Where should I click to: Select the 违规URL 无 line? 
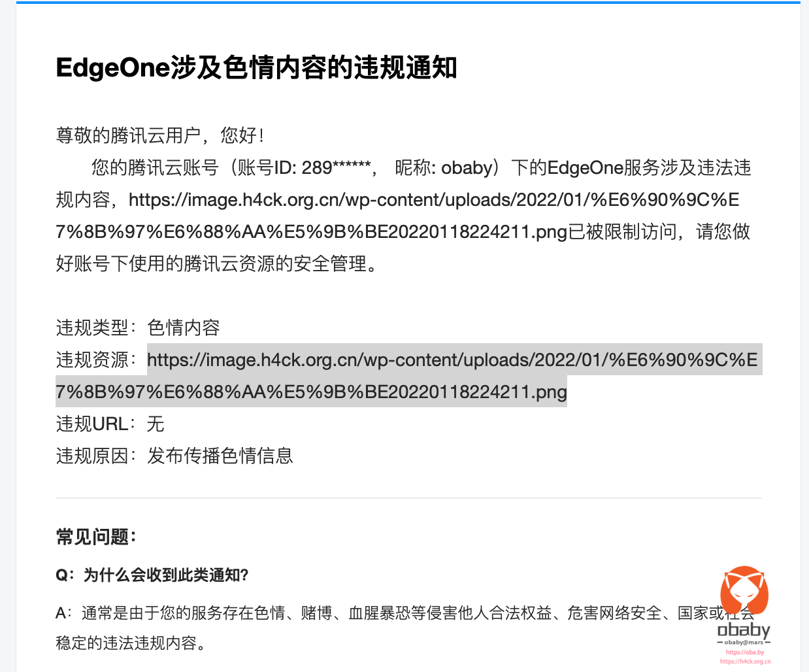110,424
